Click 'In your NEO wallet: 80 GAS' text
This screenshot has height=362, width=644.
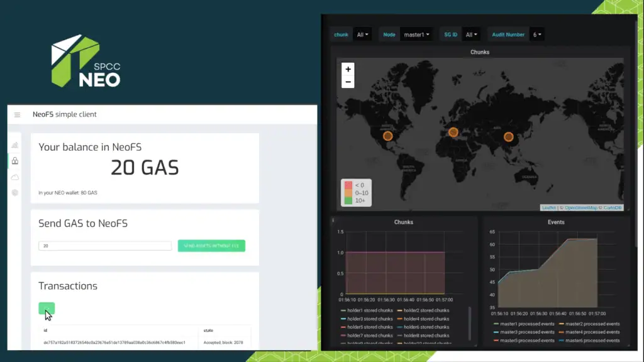(x=68, y=193)
